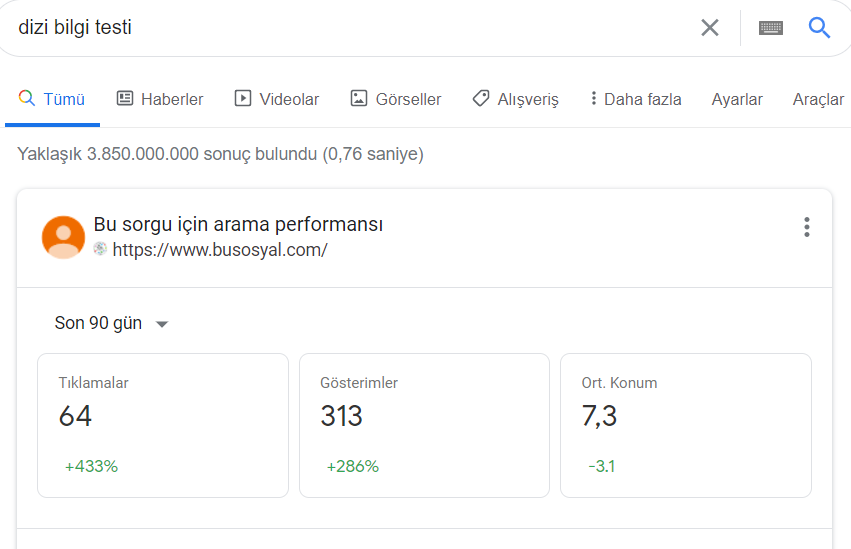Click the blue magnifier search icon
This screenshot has height=549, width=851.
819,27
